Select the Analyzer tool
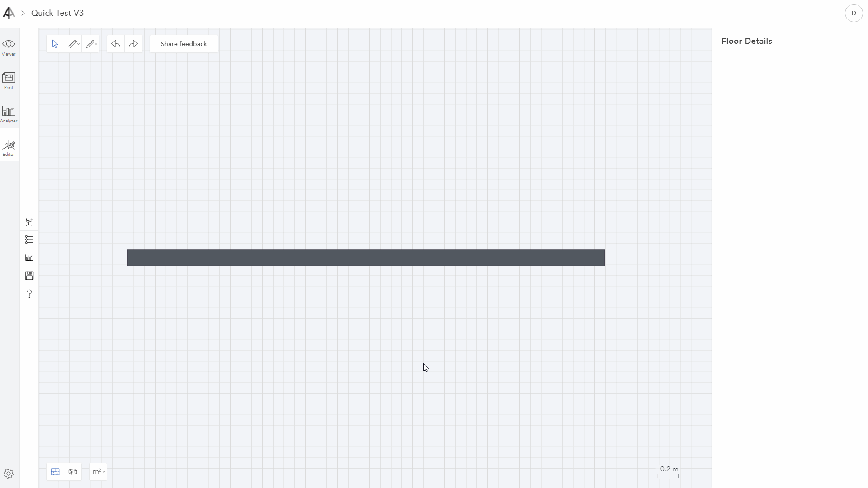The height and width of the screenshot is (488, 868). 9,114
